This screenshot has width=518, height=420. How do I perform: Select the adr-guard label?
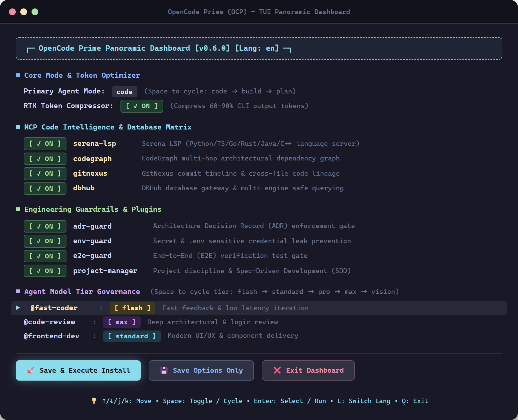[92, 226]
